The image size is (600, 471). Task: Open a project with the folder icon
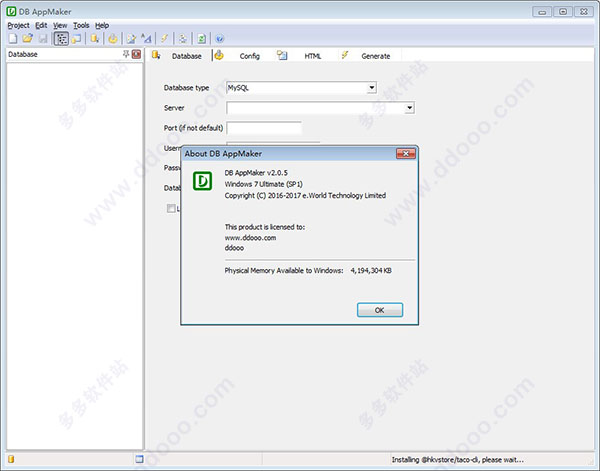click(x=28, y=38)
